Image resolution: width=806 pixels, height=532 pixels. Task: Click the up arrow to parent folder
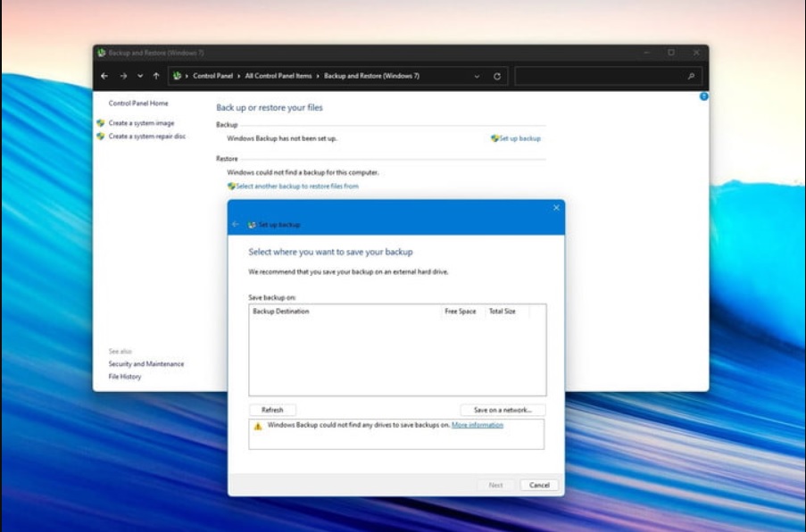click(x=156, y=76)
